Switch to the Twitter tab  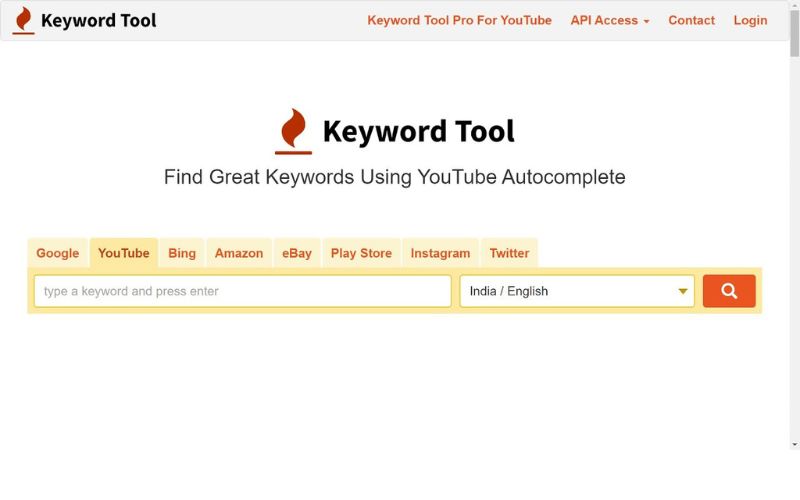[x=509, y=253]
